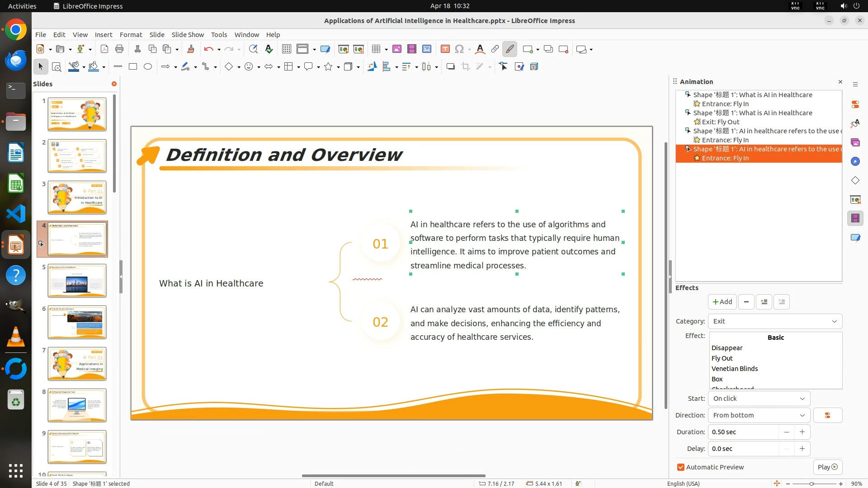Click the Rectangle shape tool
This screenshot has height=488, width=868.
pos(133,67)
